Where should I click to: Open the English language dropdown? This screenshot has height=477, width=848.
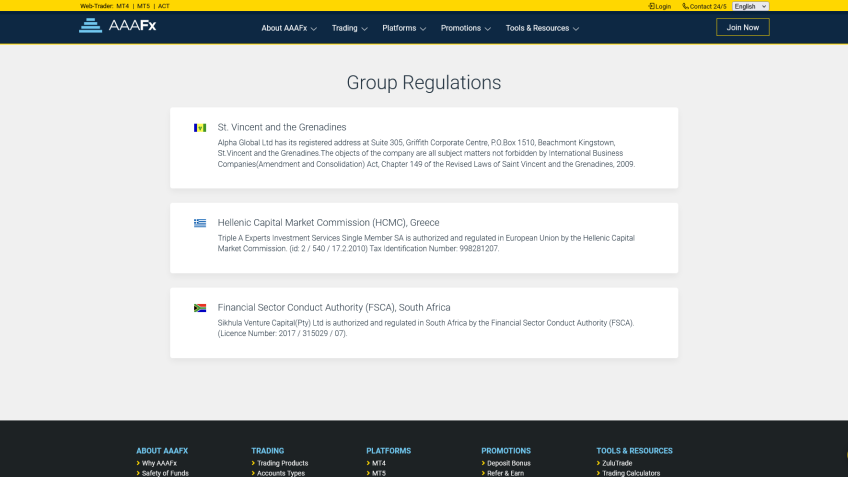click(x=750, y=6)
